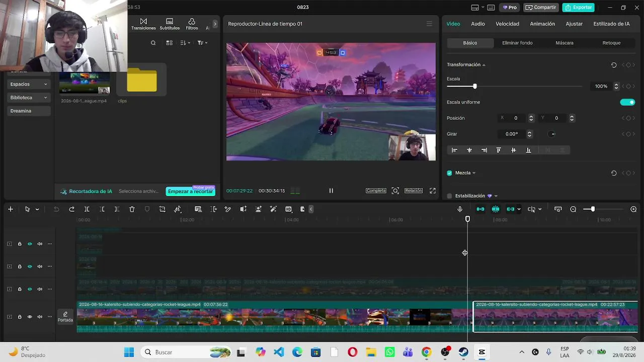Reset the Mezcla settings
The width and height of the screenshot is (644, 362).
click(614, 173)
